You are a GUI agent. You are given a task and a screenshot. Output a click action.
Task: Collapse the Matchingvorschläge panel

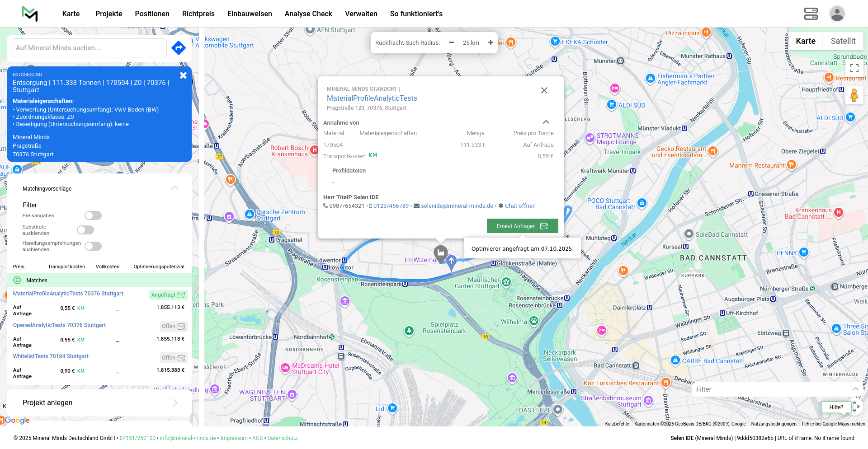[175, 188]
